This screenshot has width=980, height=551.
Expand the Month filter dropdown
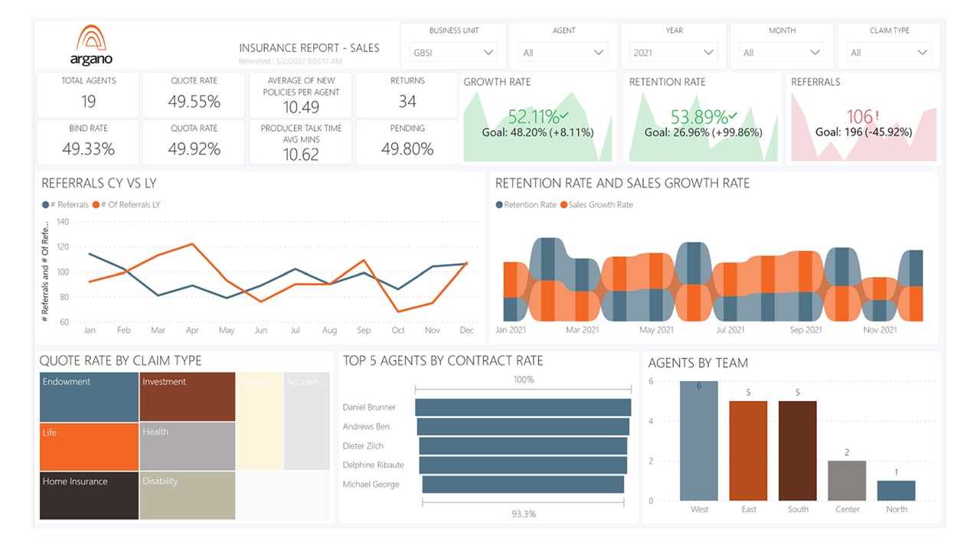782,53
